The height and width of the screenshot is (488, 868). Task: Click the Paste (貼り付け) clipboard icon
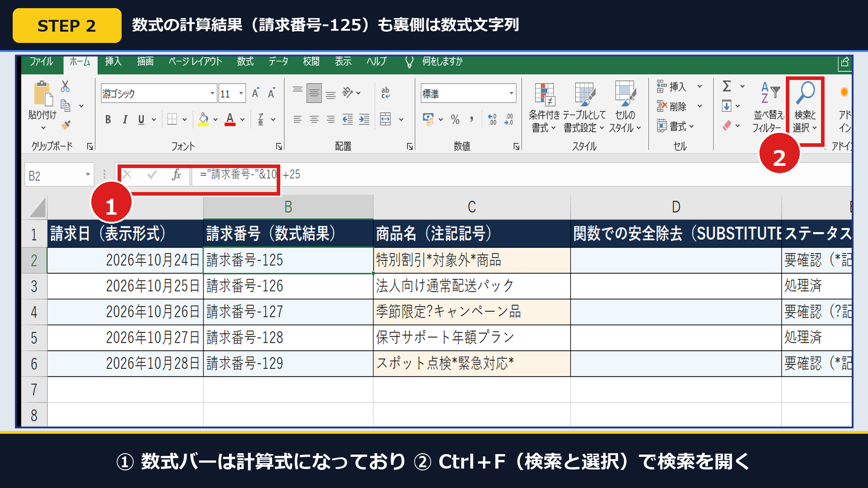click(x=43, y=94)
